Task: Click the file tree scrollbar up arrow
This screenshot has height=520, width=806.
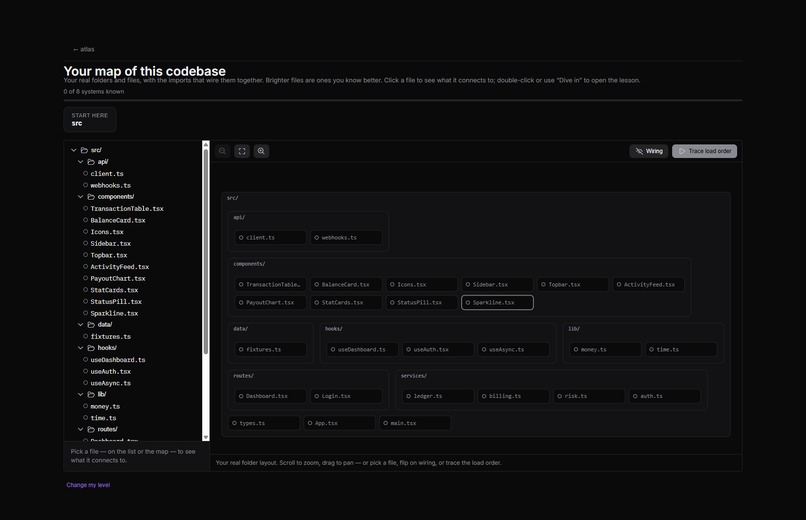Action: (206, 145)
